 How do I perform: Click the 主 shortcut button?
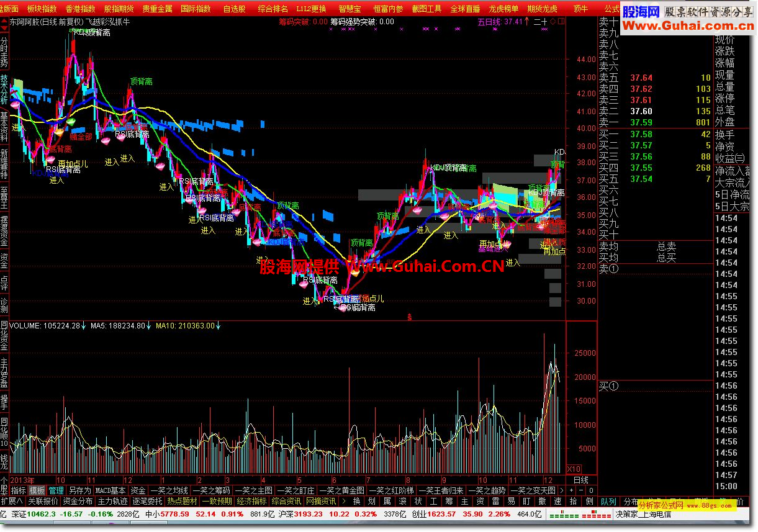(465, 501)
